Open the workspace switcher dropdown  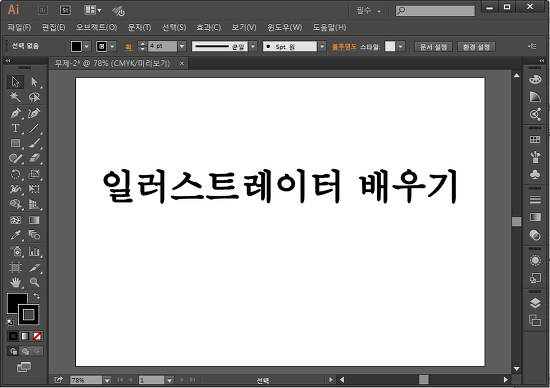point(369,11)
